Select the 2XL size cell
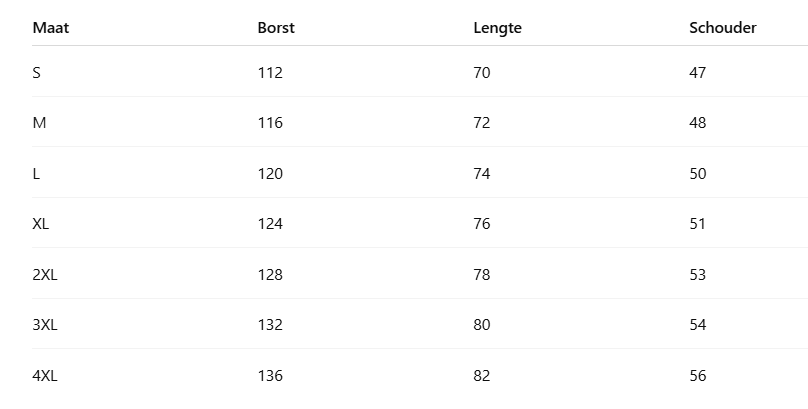Image resolution: width=808 pixels, height=409 pixels. pos(45,274)
